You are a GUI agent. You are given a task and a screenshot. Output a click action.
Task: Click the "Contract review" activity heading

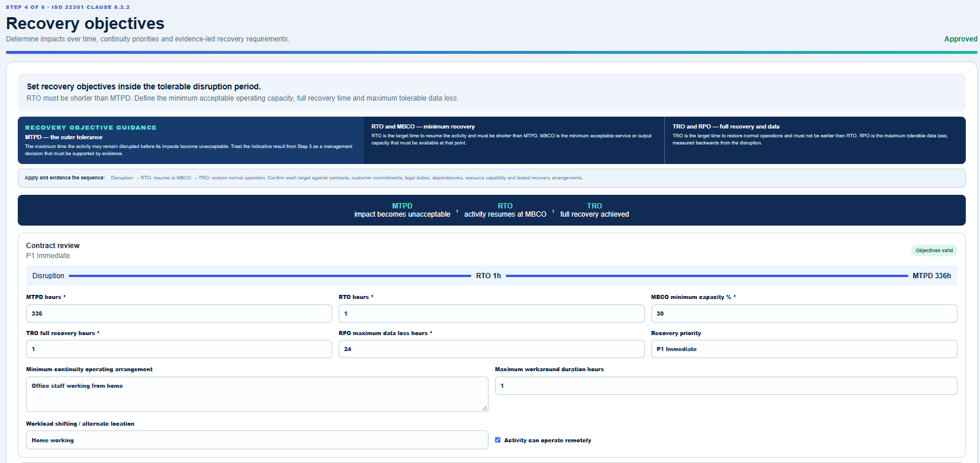coord(53,246)
